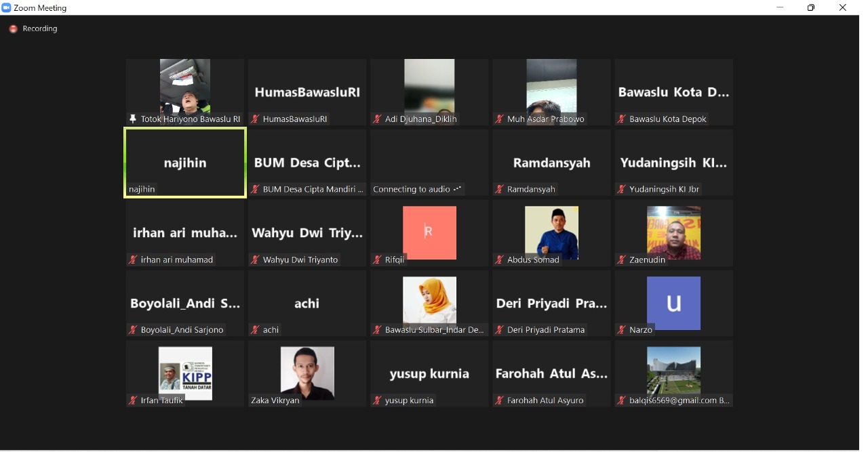Click the "Connecting to audio" participant tile

point(429,163)
